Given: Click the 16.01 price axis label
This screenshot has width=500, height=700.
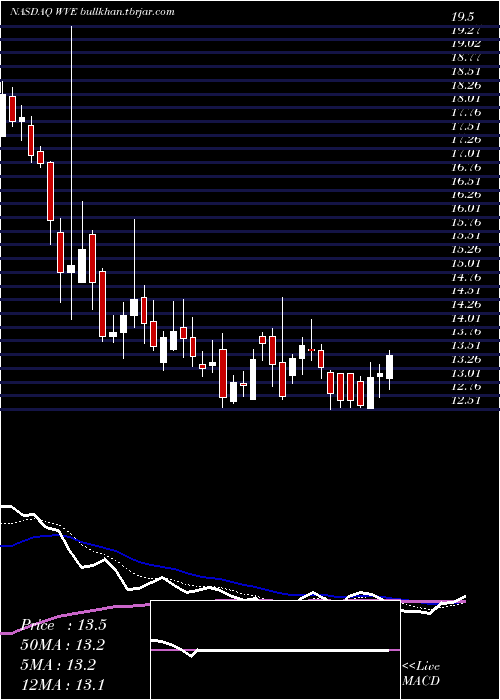Looking at the screenshot, I should 466,208.
